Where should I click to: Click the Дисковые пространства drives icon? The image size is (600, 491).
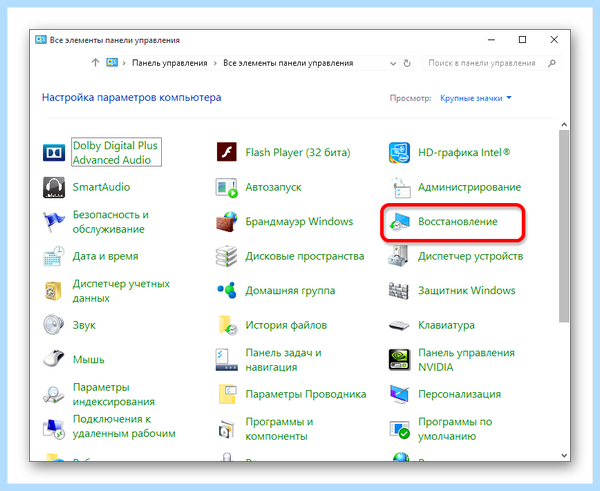pos(227,256)
